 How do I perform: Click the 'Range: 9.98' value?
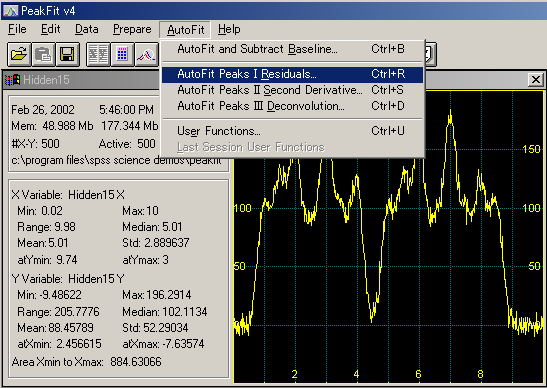coord(46,227)
